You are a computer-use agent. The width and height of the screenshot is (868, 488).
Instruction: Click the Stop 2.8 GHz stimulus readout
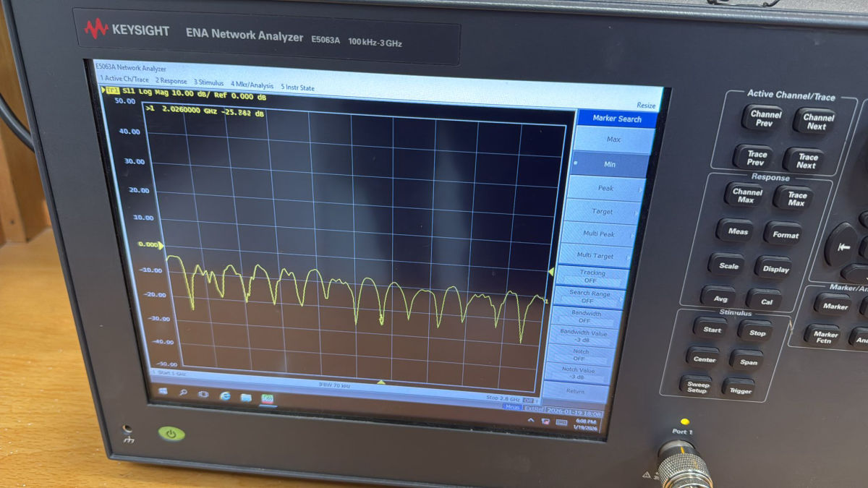click(503, 398)
